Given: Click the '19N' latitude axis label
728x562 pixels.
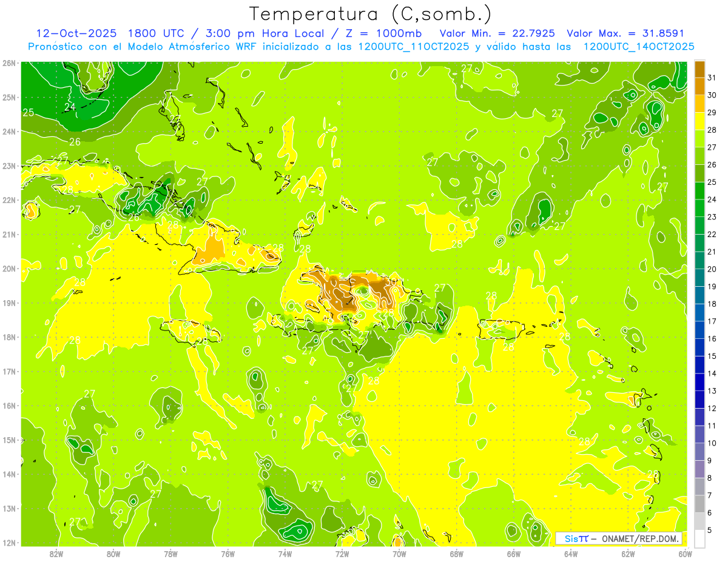Looking at the screenshot, I should click(x=9, y=303).
